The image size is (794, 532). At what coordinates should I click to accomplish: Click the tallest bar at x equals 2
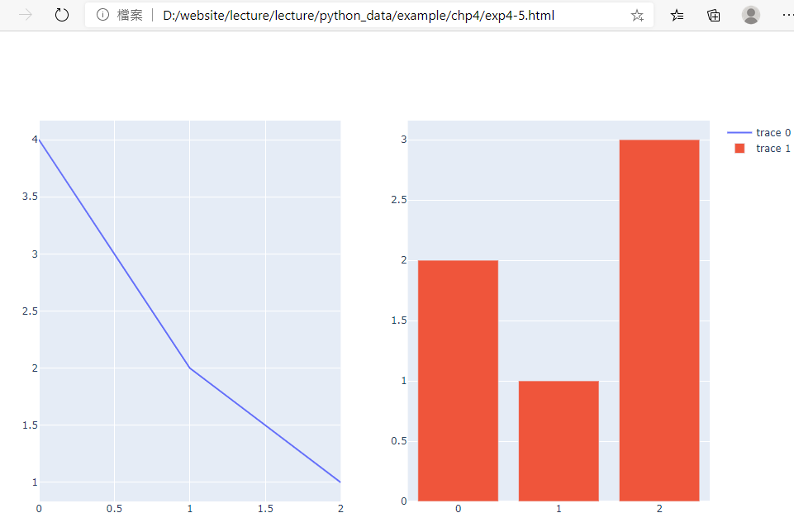[x=659, y=321]
